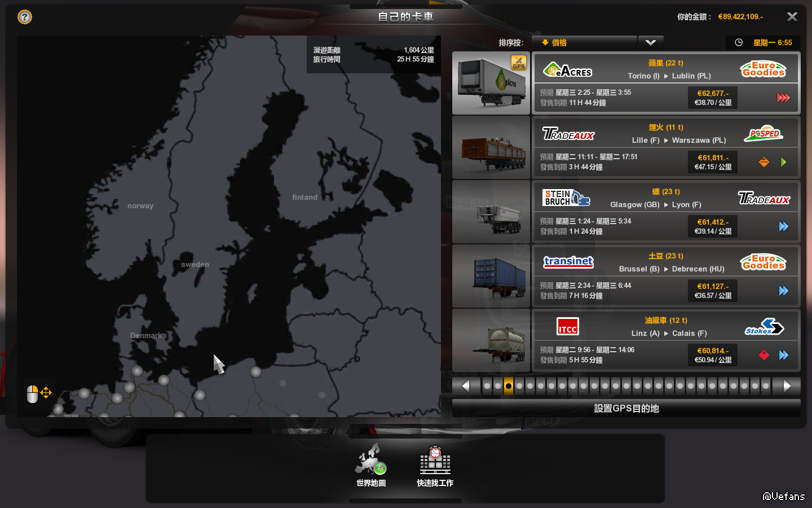Open the 世界地圖 world map icon
The image size is (812, 508).
point(371,465)
